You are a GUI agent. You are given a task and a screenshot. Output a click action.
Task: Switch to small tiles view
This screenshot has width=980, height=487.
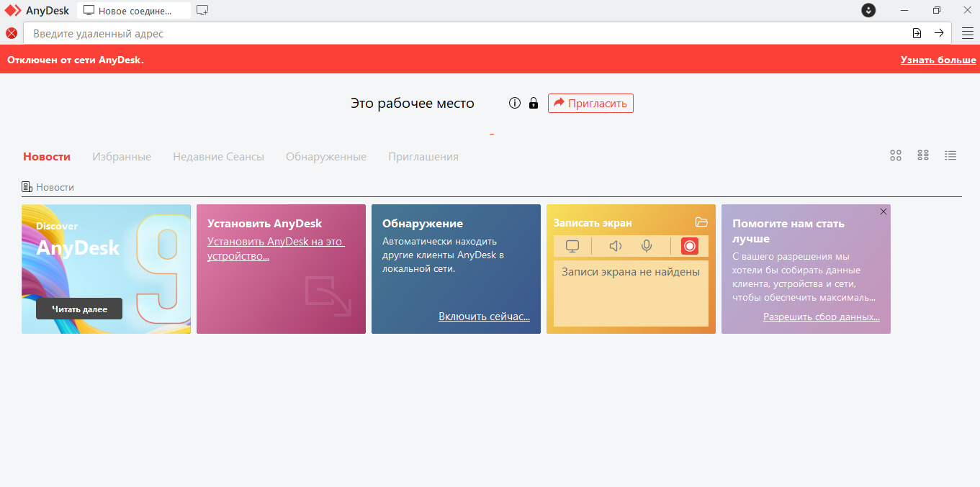[923, 155]
